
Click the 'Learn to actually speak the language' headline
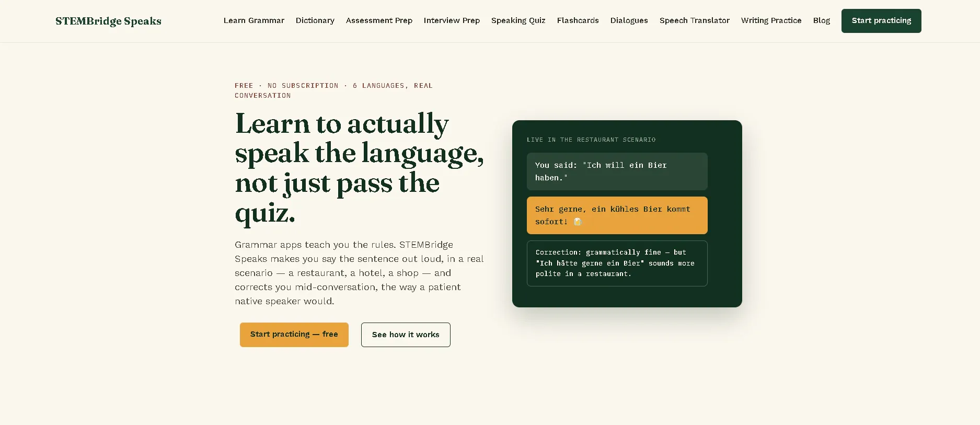pos(360,168)
